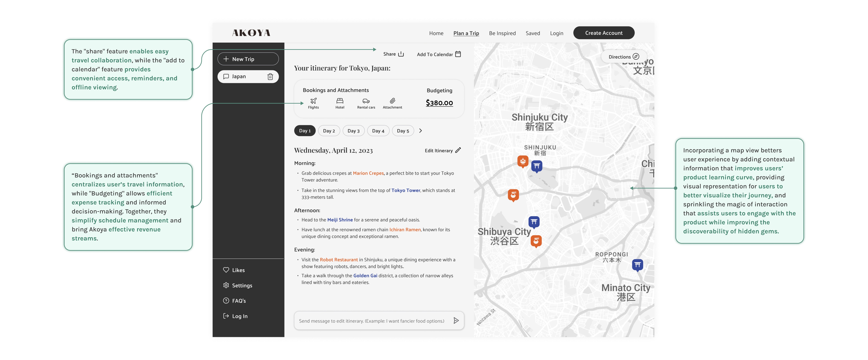Open the Golden Gai link
The height and width of the screenshot is (360, 868).
pos(365,275)
